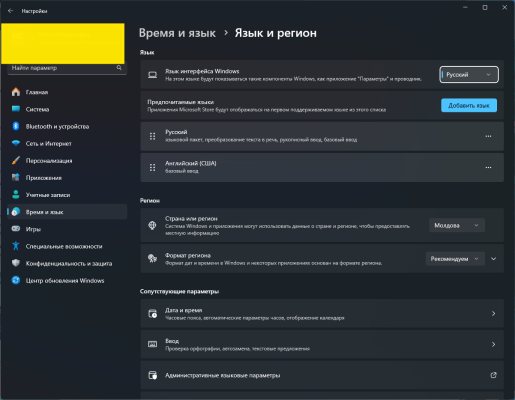515x400 pixels.
Task: Click the external link icon for administrative settings
Action: (493, 375)
